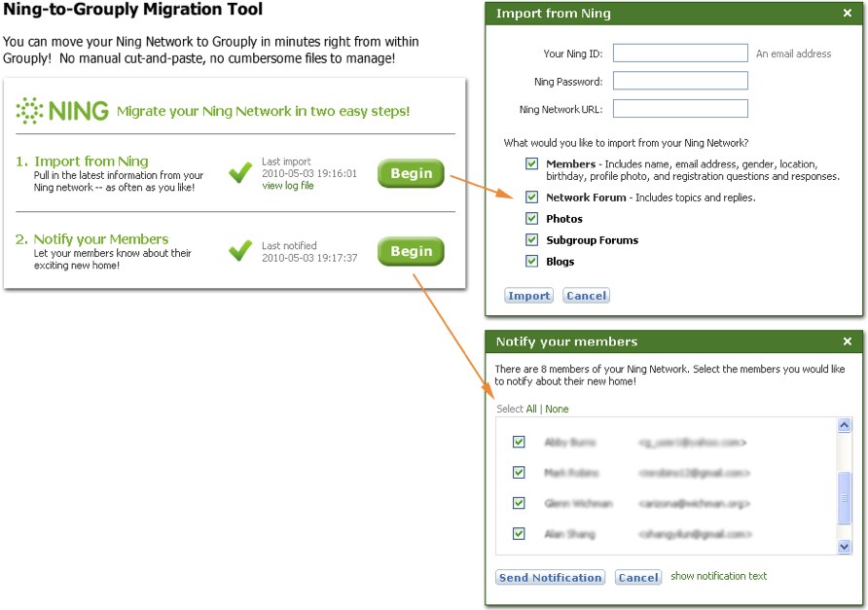The height and width of the screenshot is (610, 868).
Task: Focus the Your Ning ID field
Action: pyautogui.click(x=680, y=54)
